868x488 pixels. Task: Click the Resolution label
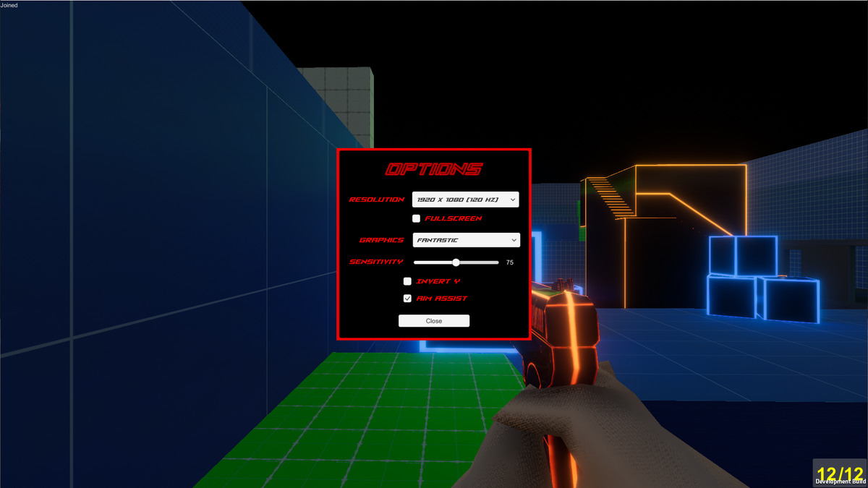click(377, 200)
